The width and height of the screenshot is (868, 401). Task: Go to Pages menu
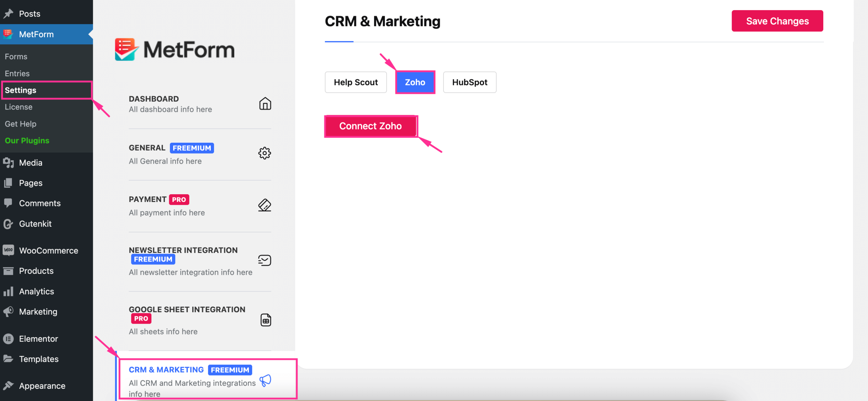[x=46, y=183]
